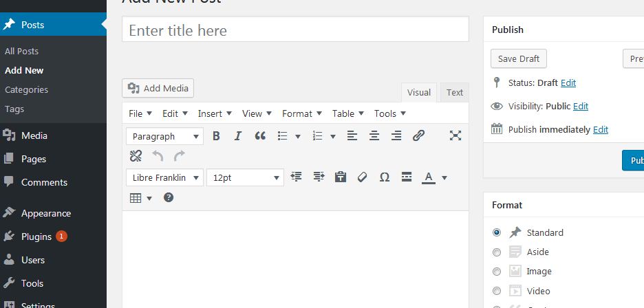
Task: Open post Categories
Action: point(26,89)
